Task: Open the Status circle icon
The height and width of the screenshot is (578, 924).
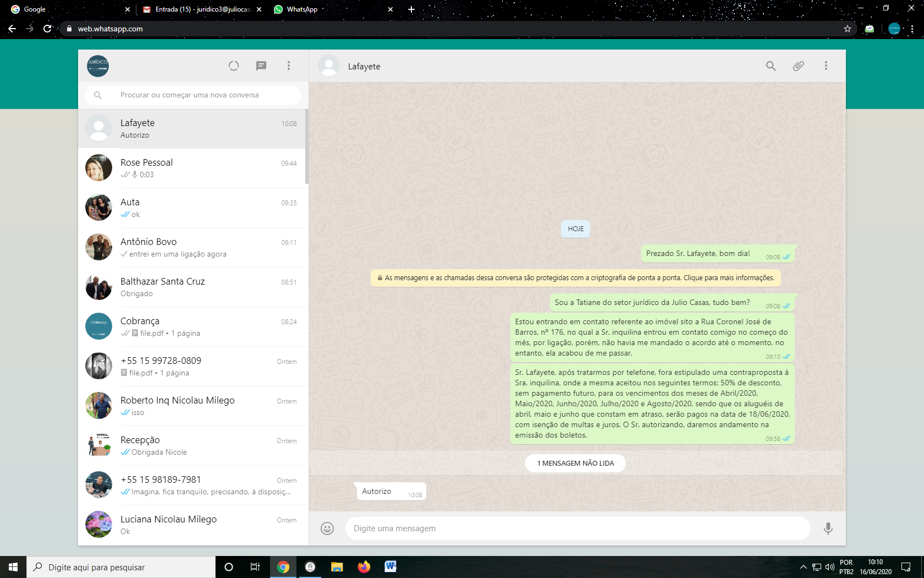Action: [234, 66]
